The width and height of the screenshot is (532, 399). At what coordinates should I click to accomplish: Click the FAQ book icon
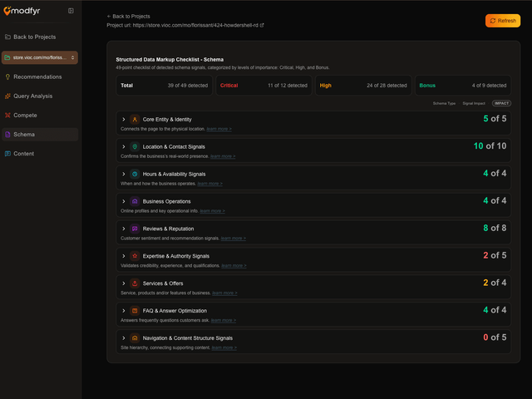point(135,311)
